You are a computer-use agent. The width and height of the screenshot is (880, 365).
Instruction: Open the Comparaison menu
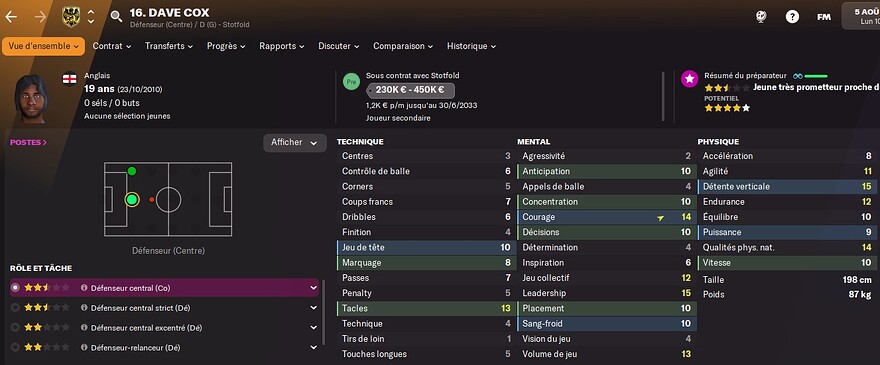tap(403, 46)
